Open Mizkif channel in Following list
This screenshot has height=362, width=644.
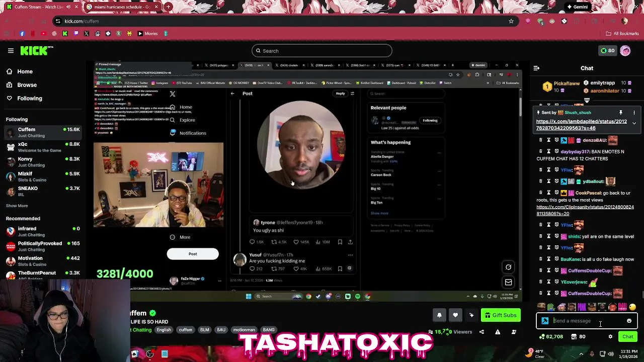click(x=42, y=176)
